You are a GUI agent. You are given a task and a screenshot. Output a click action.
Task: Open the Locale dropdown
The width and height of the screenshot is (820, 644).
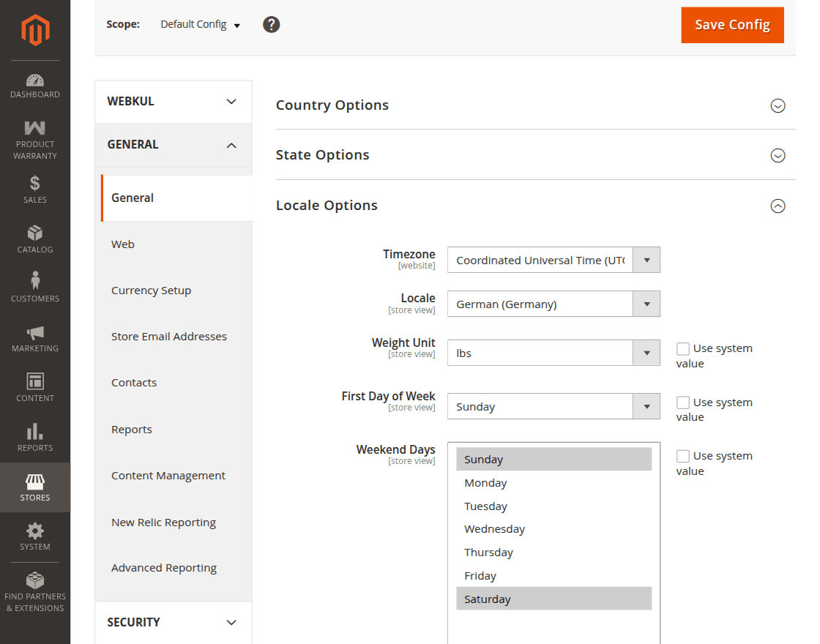(x=553, y=304)
